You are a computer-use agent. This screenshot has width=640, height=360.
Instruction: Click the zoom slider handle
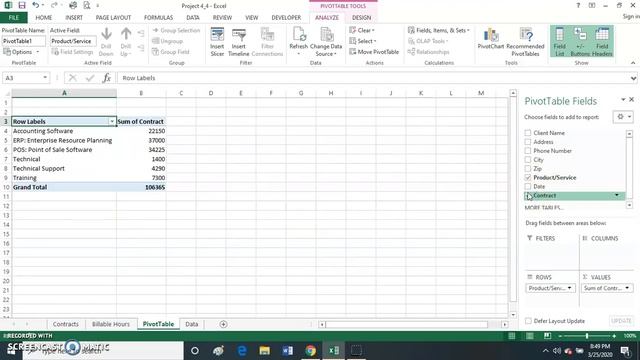click(587, 336)
